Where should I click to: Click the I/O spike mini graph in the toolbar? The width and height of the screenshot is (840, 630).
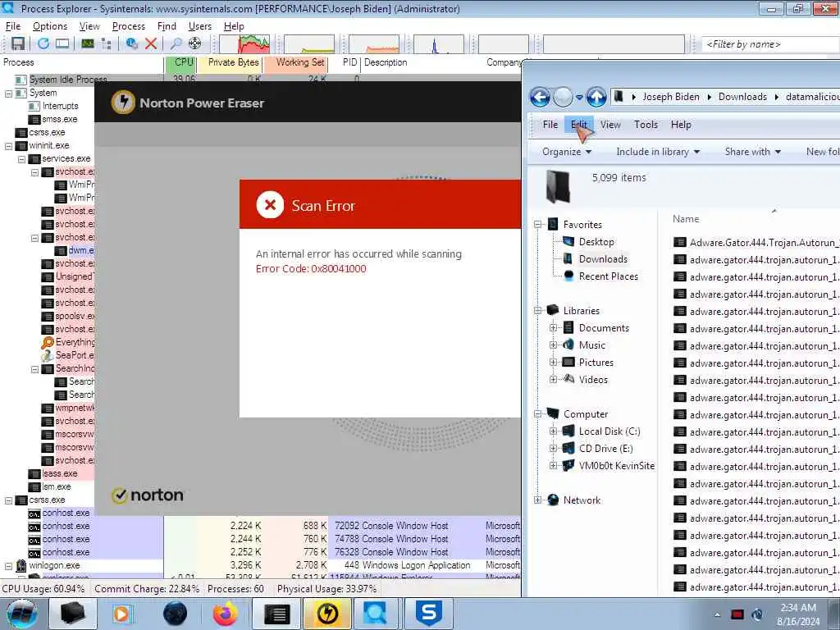tap(439, 44)
